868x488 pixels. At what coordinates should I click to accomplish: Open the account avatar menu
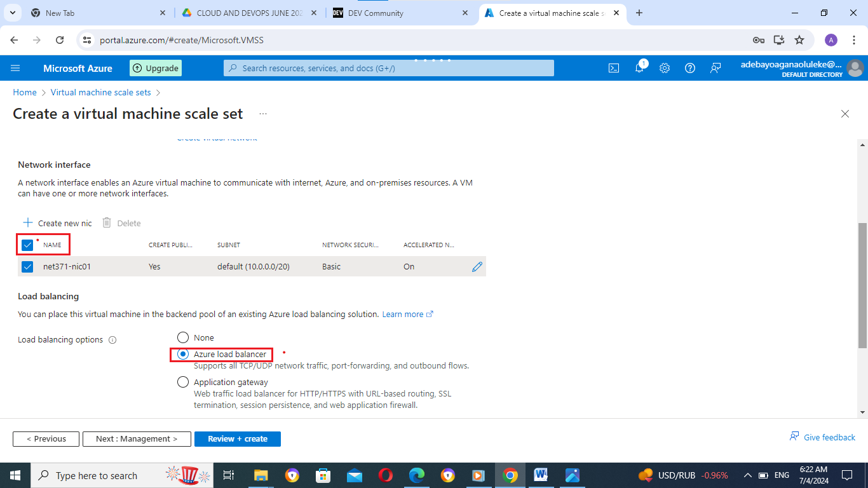pos(855,68)
